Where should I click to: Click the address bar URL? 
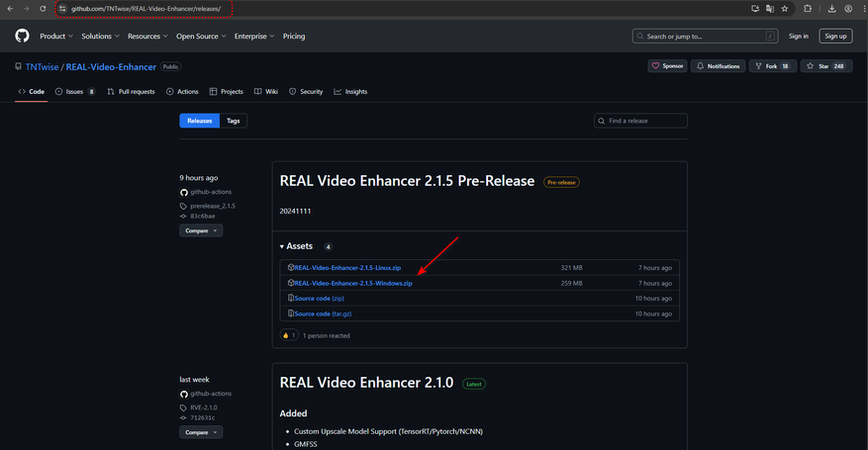(146, 9)
